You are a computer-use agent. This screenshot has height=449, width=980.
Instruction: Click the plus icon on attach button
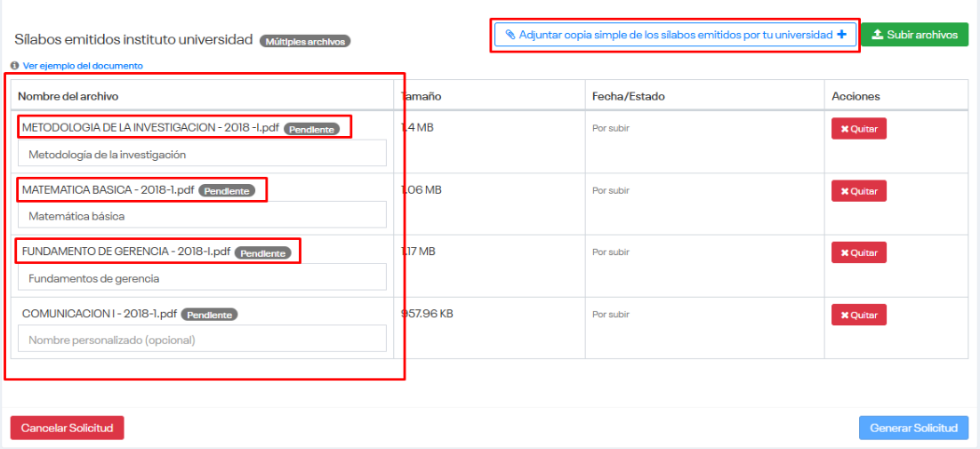point(841,35)
